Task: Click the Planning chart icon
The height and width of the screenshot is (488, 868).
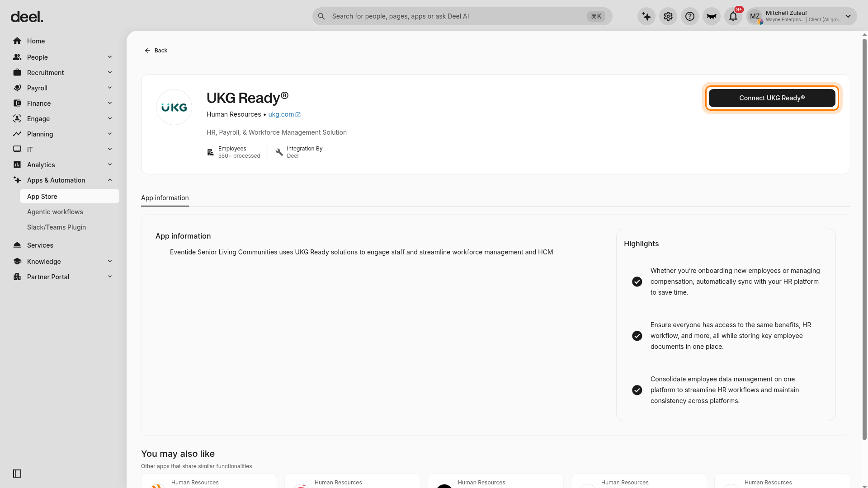Action: [x=17, y=134]
